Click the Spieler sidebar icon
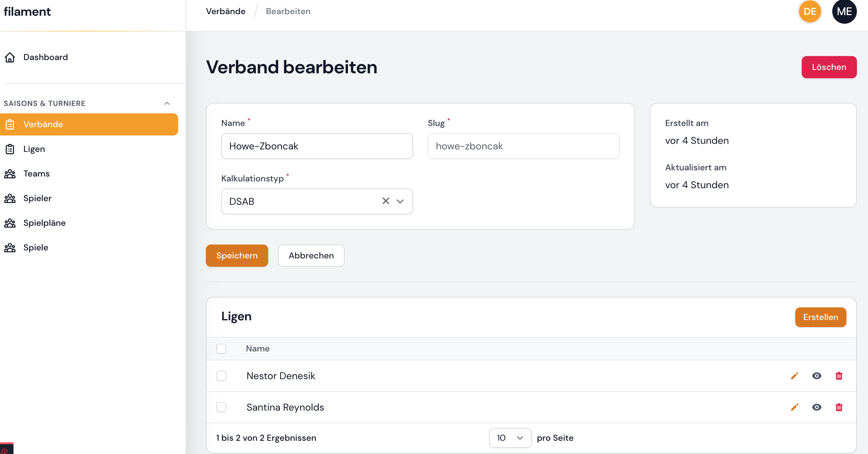 (10, 198)
